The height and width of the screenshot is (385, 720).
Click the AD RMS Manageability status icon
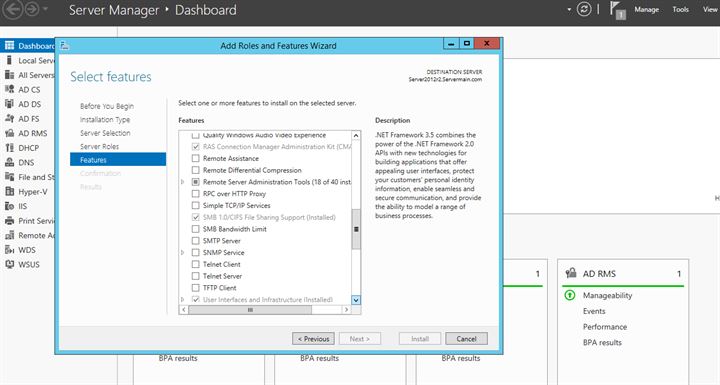(569, 295)
